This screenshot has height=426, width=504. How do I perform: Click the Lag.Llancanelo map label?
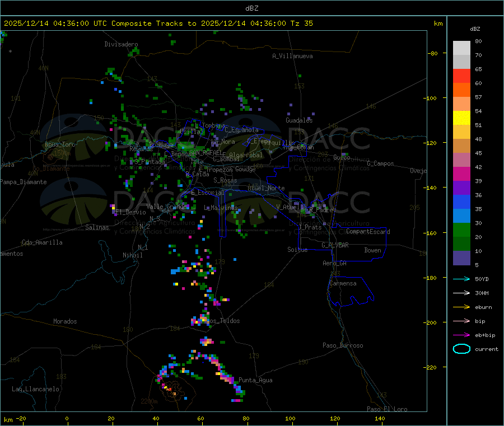(x=35, y=389)
